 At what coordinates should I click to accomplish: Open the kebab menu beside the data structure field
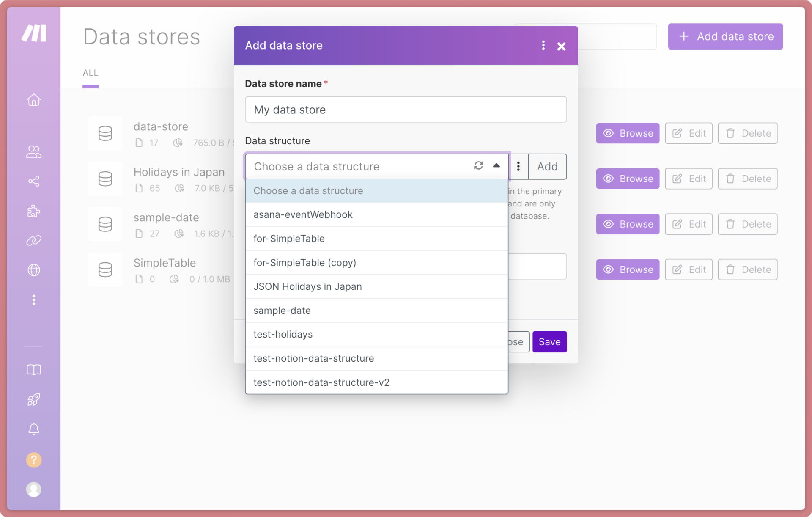[518, 166]
